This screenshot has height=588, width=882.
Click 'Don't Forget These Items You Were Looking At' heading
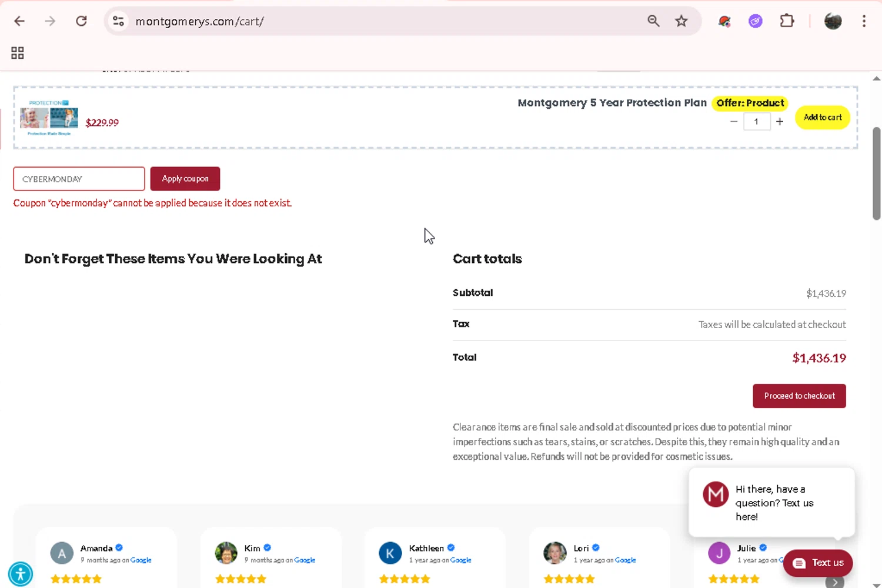(173, 259)
